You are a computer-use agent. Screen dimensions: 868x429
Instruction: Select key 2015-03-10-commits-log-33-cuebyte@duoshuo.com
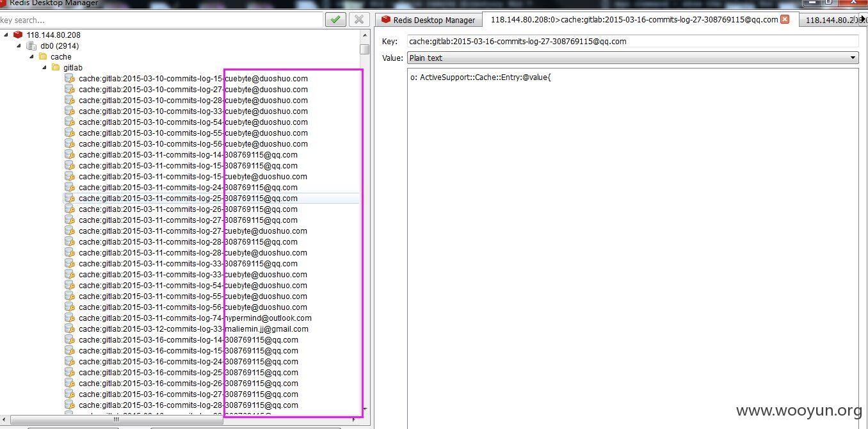(193, 111)
